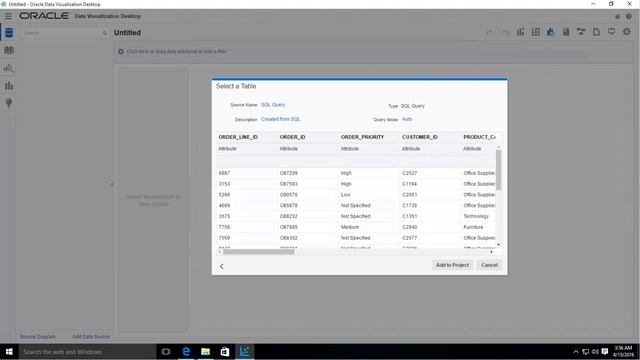The image size is (640, 360).
Task: Open the settings gear in toolbar
Action: tap(627, 31)
